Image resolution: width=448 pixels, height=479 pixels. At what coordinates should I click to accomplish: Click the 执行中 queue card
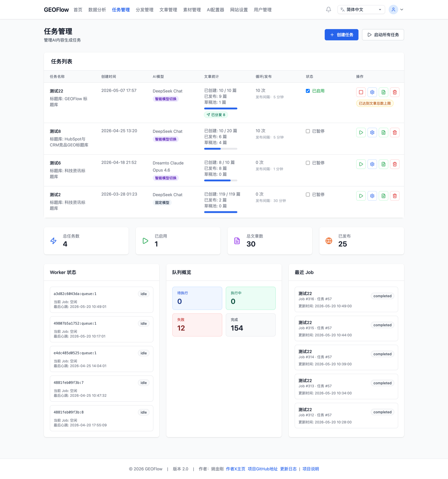[x=251, y=298]
